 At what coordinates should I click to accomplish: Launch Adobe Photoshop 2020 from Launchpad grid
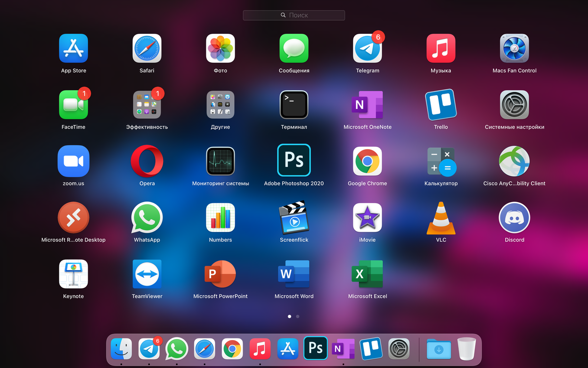(294, 160)
